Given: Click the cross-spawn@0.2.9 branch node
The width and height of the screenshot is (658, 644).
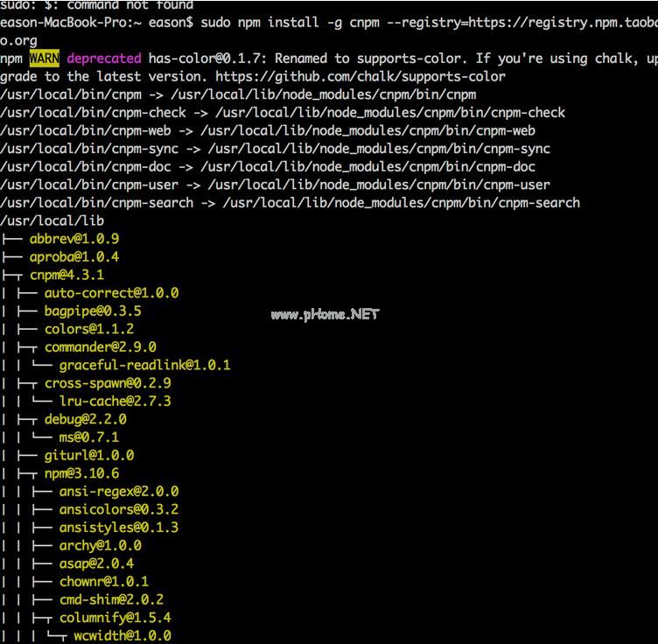Looking at the screenshot, I should pyautogui.click(x=108, y=383).
